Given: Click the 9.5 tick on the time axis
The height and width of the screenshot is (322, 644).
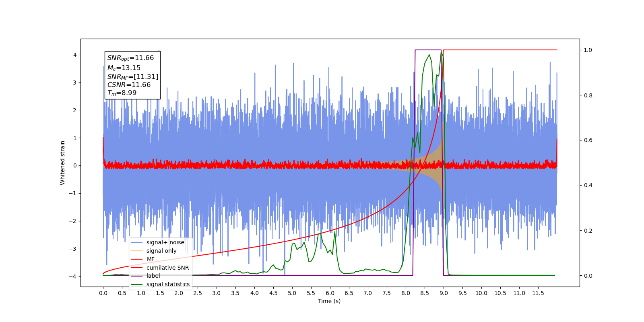Looking at the screenshot, I should (x=462, y=293).
